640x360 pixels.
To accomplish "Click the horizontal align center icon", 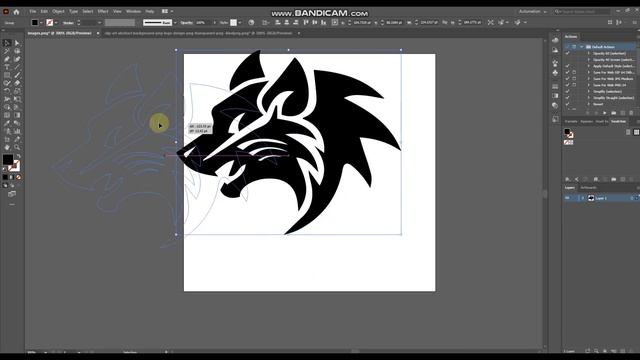I will [x=287, y=22].
